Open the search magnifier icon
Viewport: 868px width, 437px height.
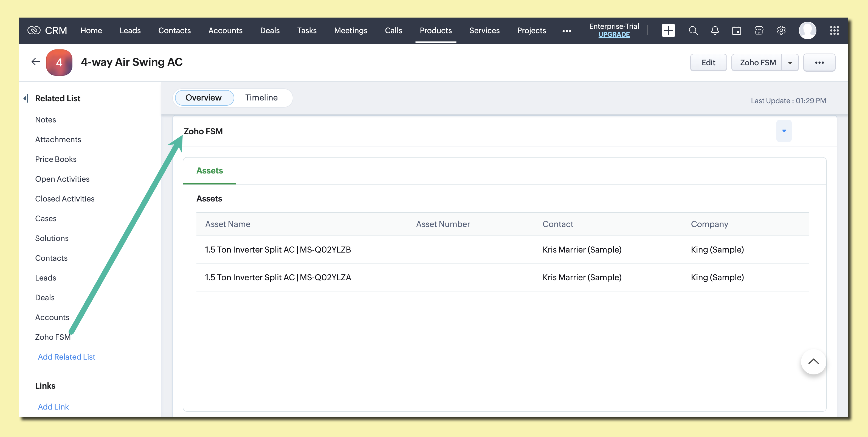(x=693, y=30)
